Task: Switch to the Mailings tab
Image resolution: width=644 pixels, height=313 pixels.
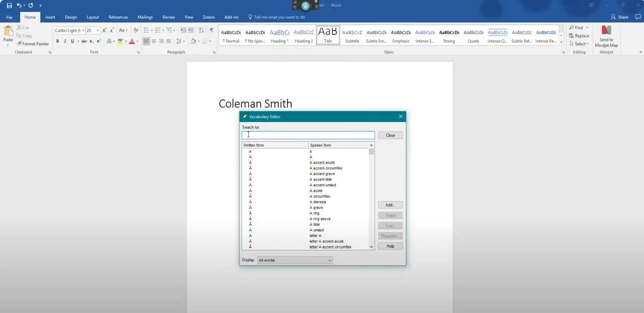Action: click(145, 17)
